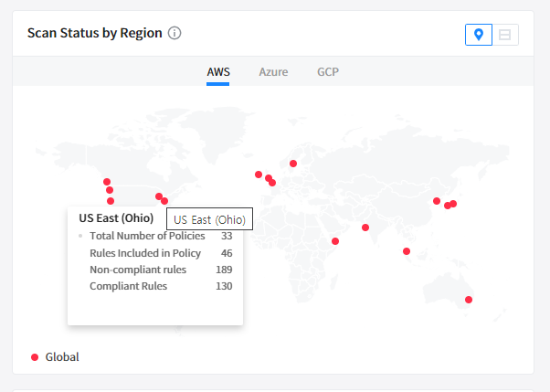Select the westernmost marker in Europe
The width and height of the screenshot is (550, 392).
[x=259, y=175]
